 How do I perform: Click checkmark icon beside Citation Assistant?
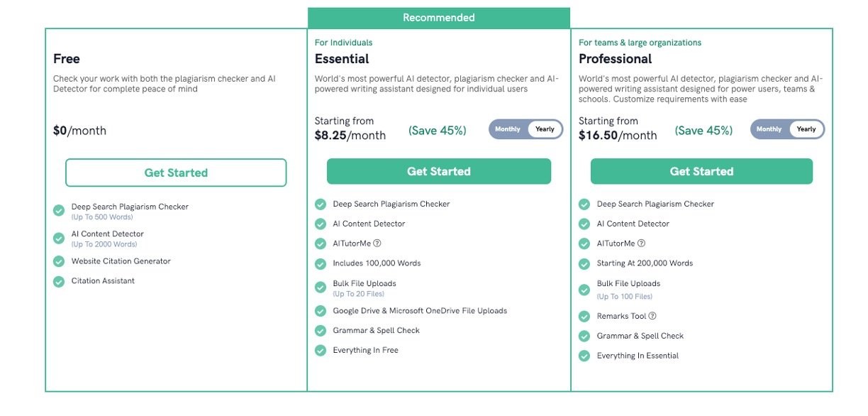pos(59,281)
